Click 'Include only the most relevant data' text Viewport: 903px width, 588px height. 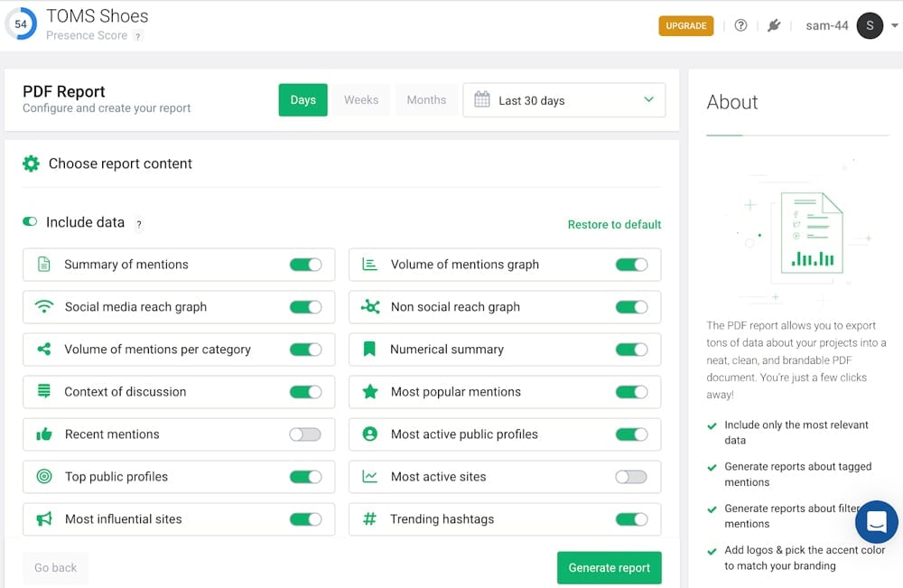796,433
